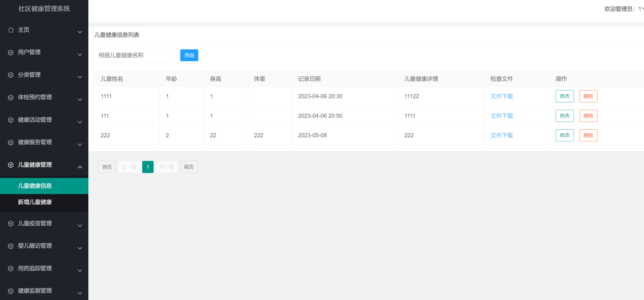Expand the 用户管理 menu chevron
The width and height of the screenshot is (644, 300).
(x=80, y=54)
